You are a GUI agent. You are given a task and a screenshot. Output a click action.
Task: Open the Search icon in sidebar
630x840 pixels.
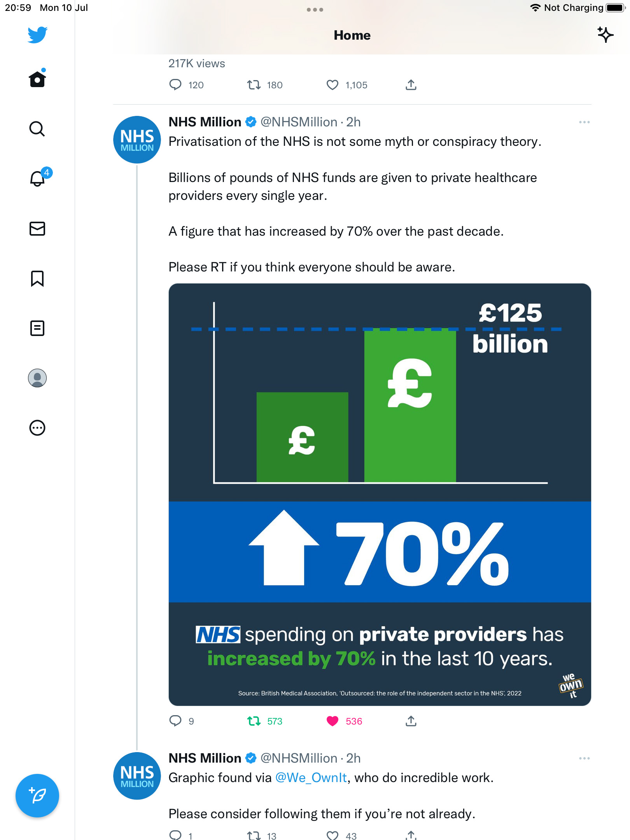(x=37, y=129)
